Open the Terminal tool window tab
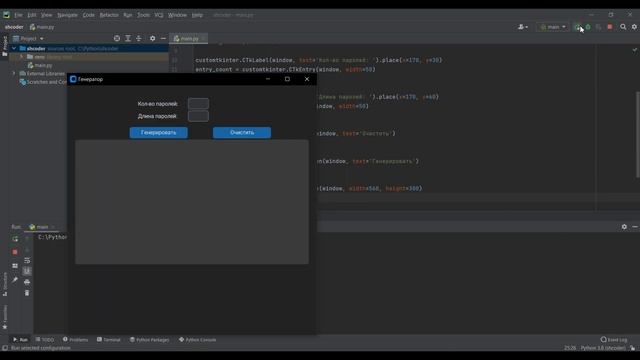The image size is (640, 360). pos(109,340)
